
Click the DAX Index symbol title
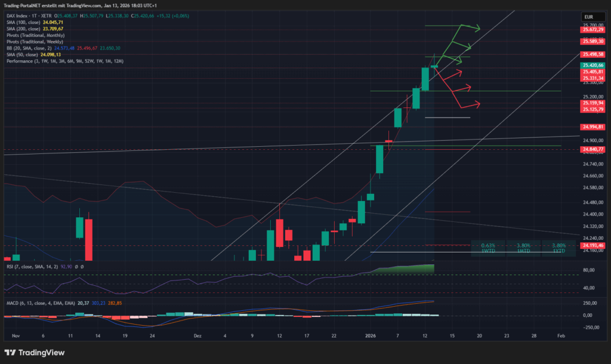18,16
